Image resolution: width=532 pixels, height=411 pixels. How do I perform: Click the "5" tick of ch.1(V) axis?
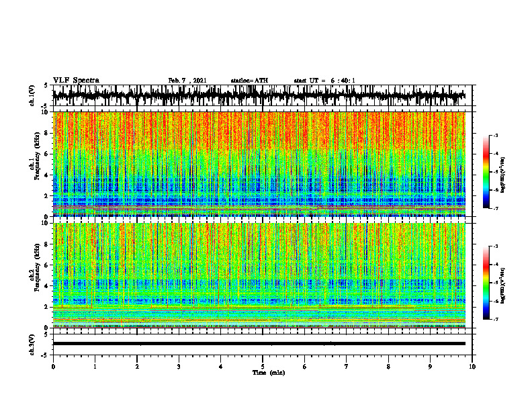click(x=46, y=86)
